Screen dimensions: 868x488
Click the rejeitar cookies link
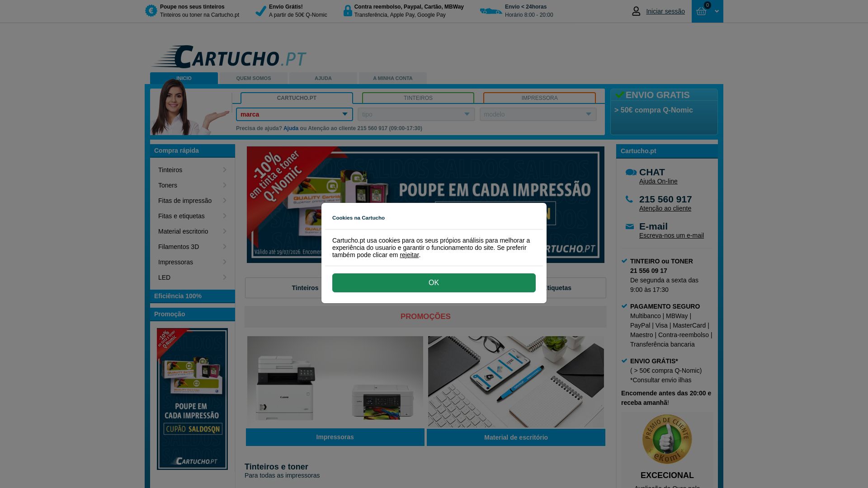pyautogui.click(x=409, y=255)
